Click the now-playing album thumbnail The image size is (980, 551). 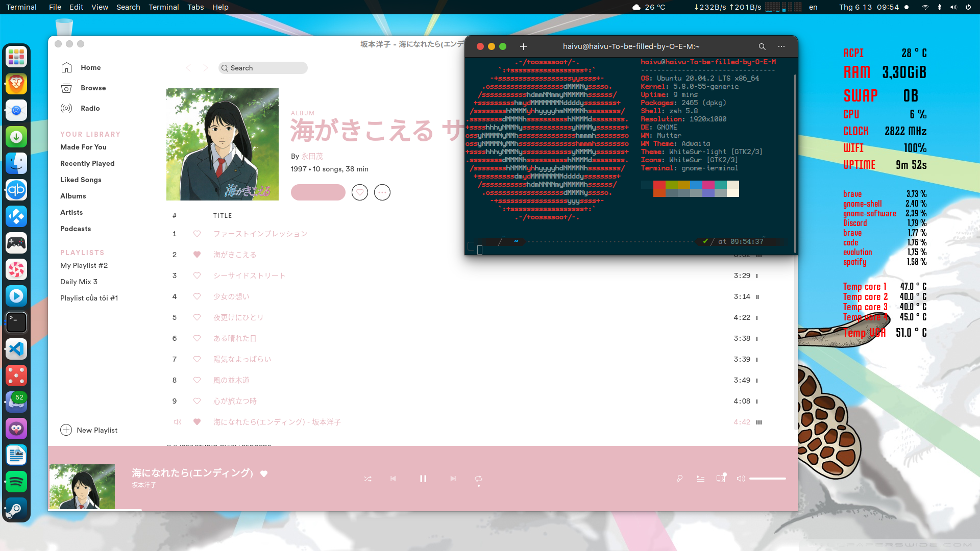click(x=82, y=487)
